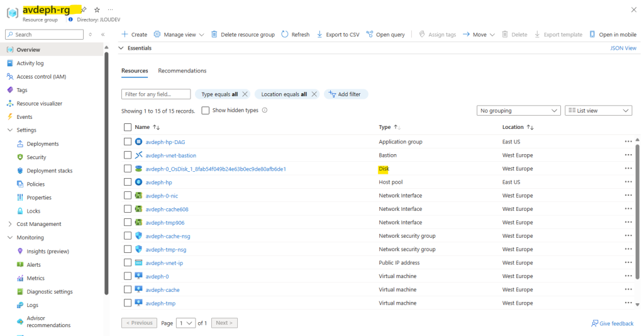Click Export to CSV download icon

pos(319,35)
